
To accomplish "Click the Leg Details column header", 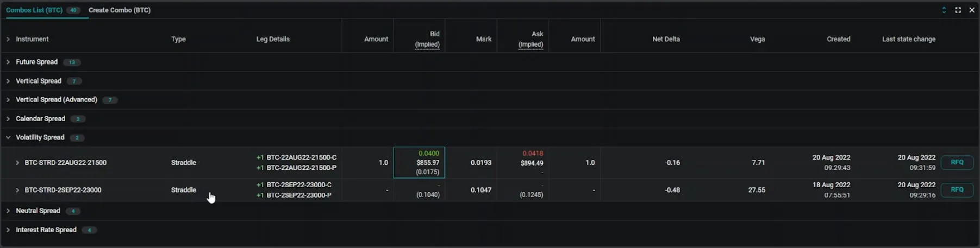I will (273, 39).
